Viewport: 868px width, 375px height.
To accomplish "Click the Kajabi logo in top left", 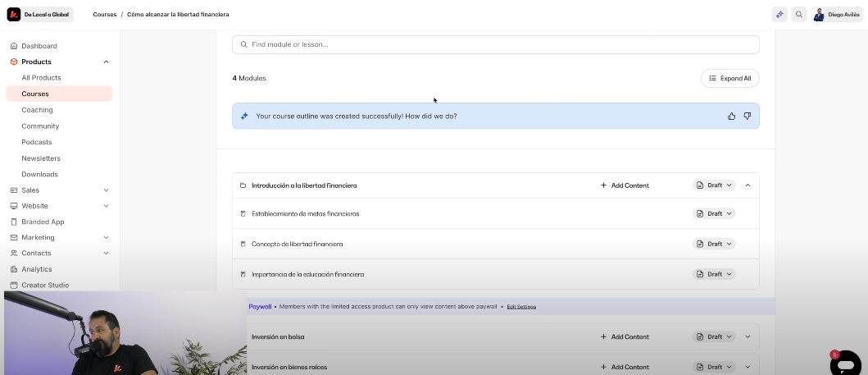I will click(14, 14).
